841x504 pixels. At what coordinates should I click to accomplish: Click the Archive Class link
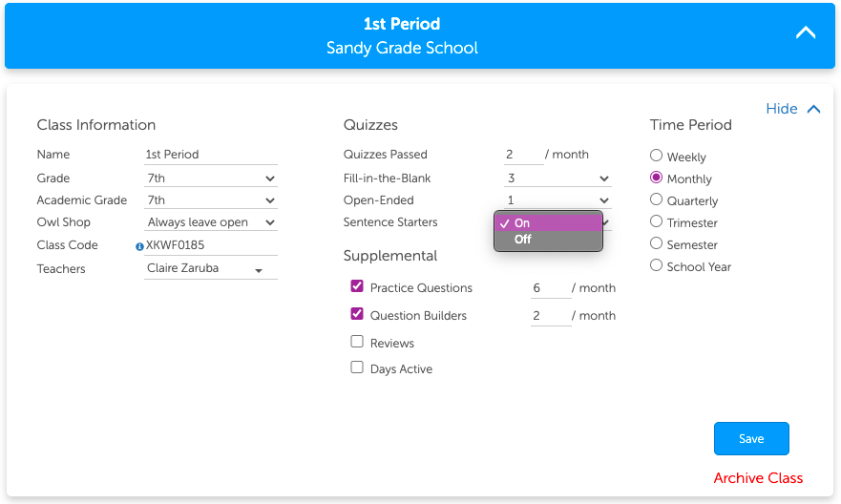pyautogui.click(x=758, y=477)
